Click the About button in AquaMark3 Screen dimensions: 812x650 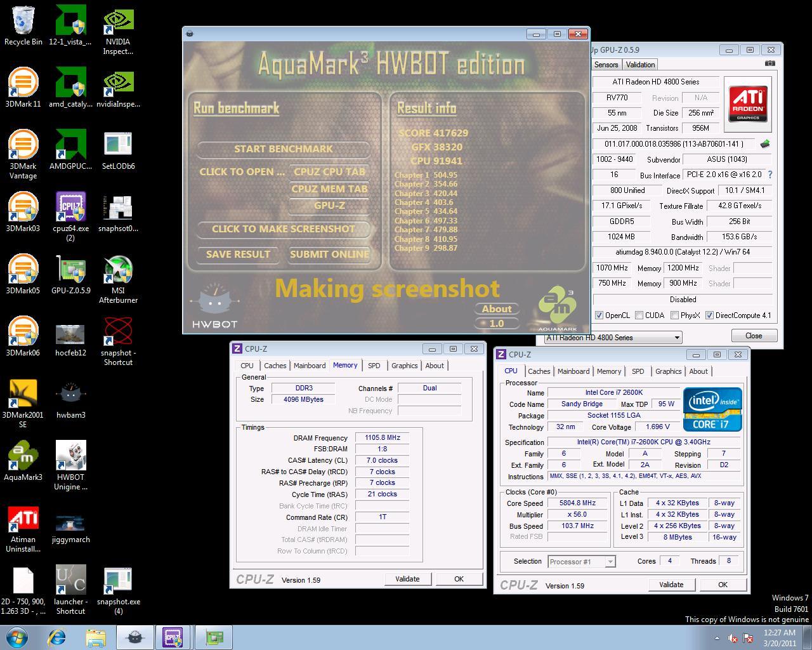(x=497, y=309)
